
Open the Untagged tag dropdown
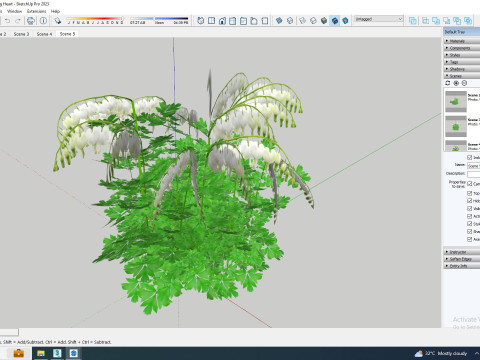pos(378,19)
